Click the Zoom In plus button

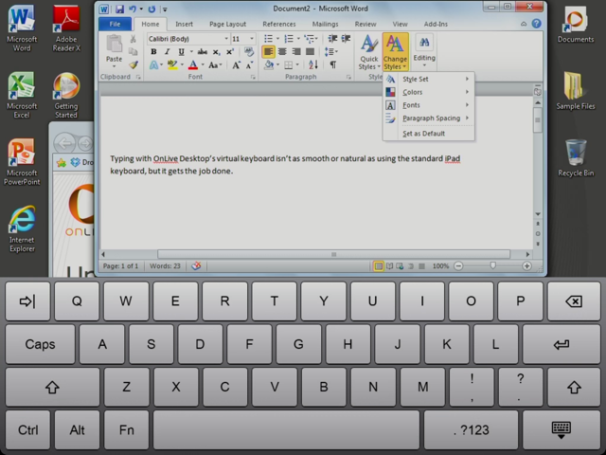click(527, 266)
